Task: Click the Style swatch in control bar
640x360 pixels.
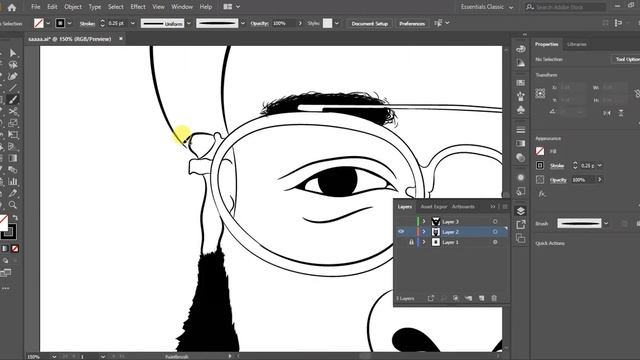Action: click(x=327, y=23)
